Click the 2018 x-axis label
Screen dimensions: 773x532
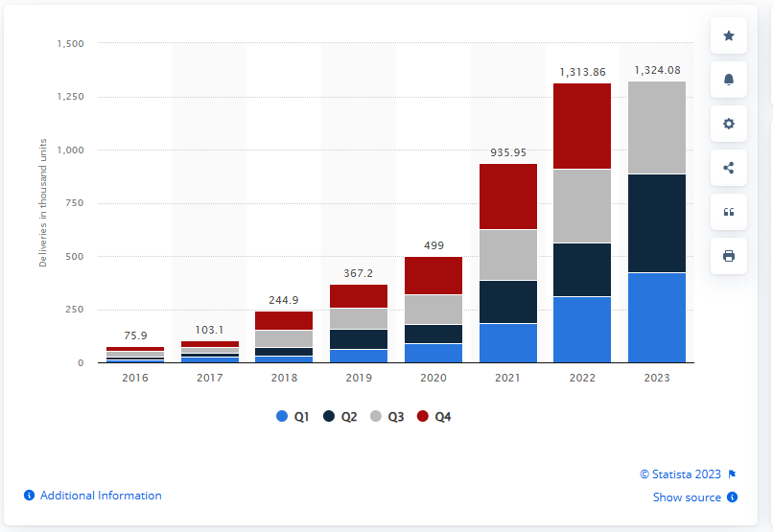[x=285, y=378]
